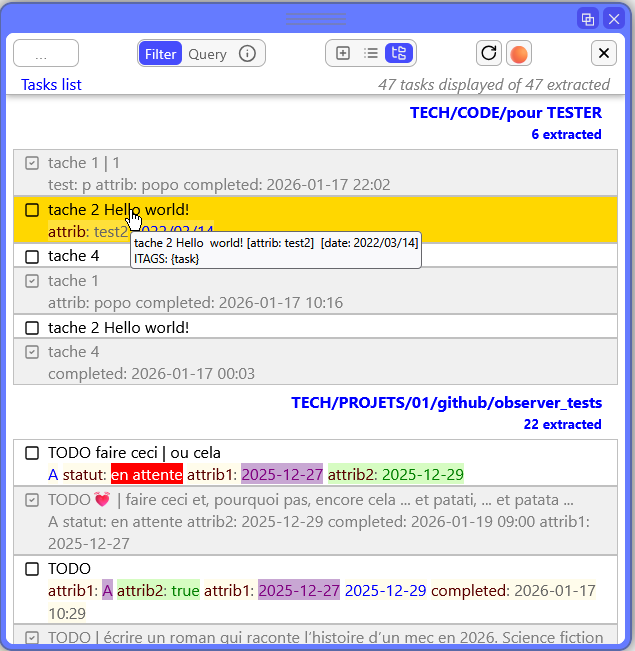Switch to flat list view icon
This screenshot has width=635, height=651.
[x=371, y=54]
